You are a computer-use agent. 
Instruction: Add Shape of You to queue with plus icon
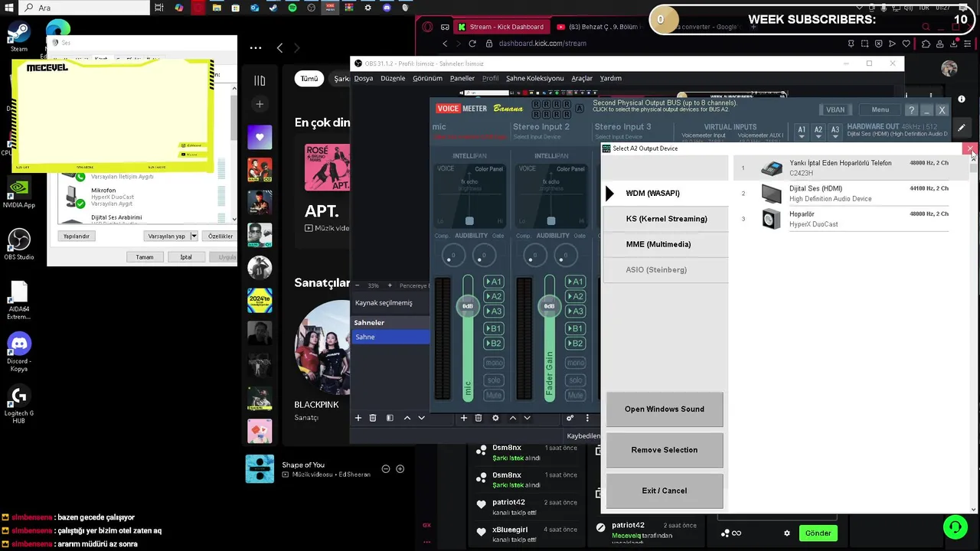coord(400,469)
